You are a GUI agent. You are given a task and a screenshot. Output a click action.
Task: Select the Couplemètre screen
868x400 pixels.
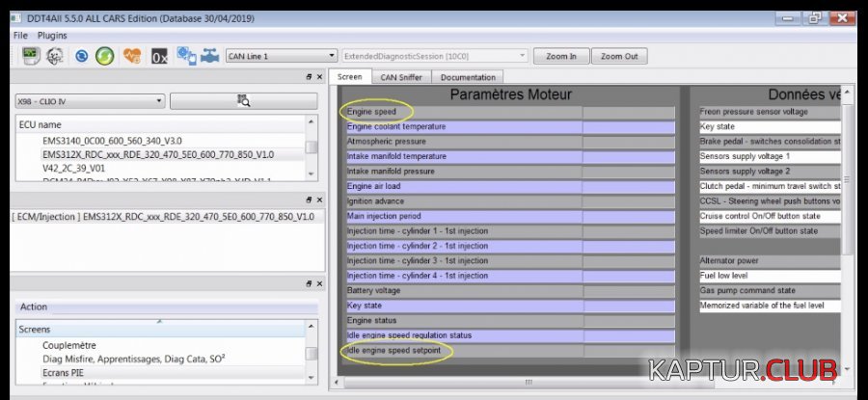[69, 345]
